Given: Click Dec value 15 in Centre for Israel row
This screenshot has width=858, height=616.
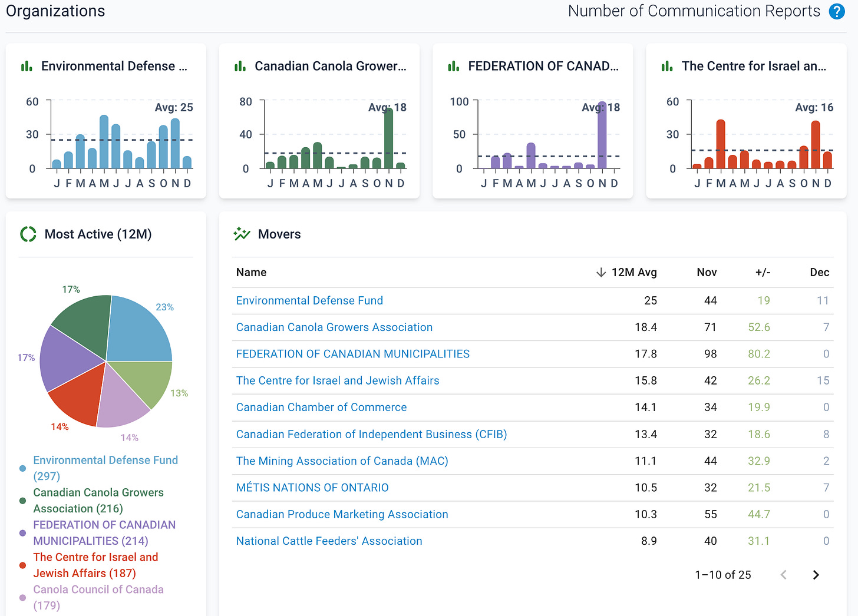Looking at the screenshot, I should tap(823, 380).
